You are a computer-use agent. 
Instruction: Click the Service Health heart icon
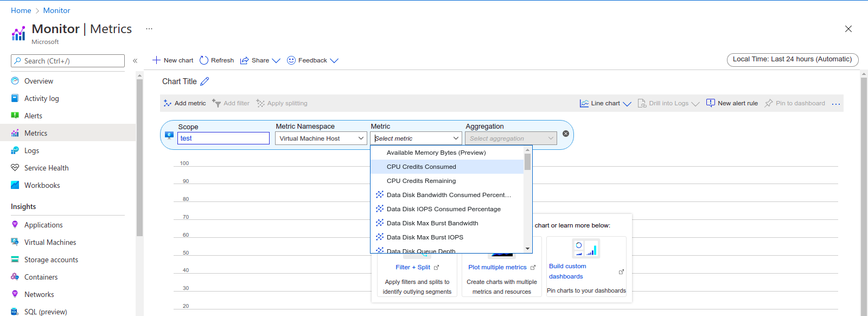click(15, 168)
